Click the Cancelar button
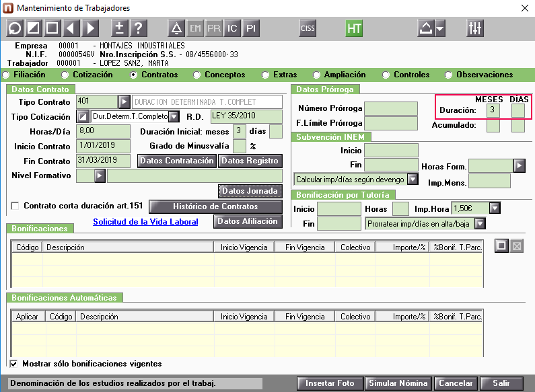The width and height of the screenshot is (535, 392). click(x=456, y=383)
